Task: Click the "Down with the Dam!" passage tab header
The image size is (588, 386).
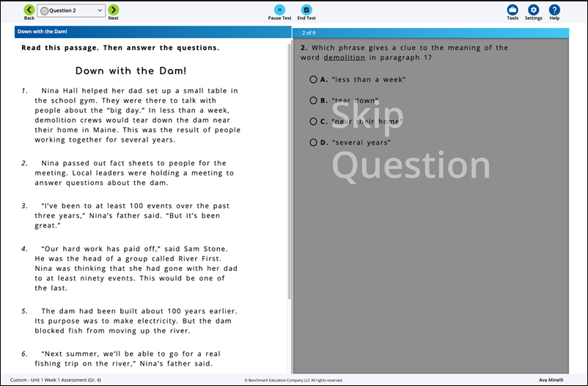Action: pos(152,32)
